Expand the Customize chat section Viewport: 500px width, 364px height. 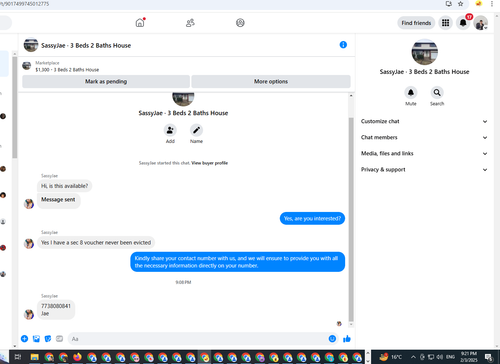[x=424, y=121]
